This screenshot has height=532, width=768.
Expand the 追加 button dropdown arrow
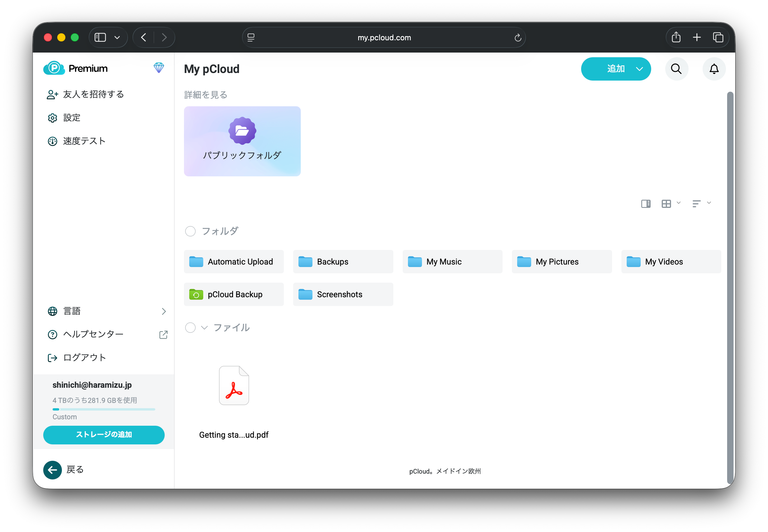click(639, 69)
